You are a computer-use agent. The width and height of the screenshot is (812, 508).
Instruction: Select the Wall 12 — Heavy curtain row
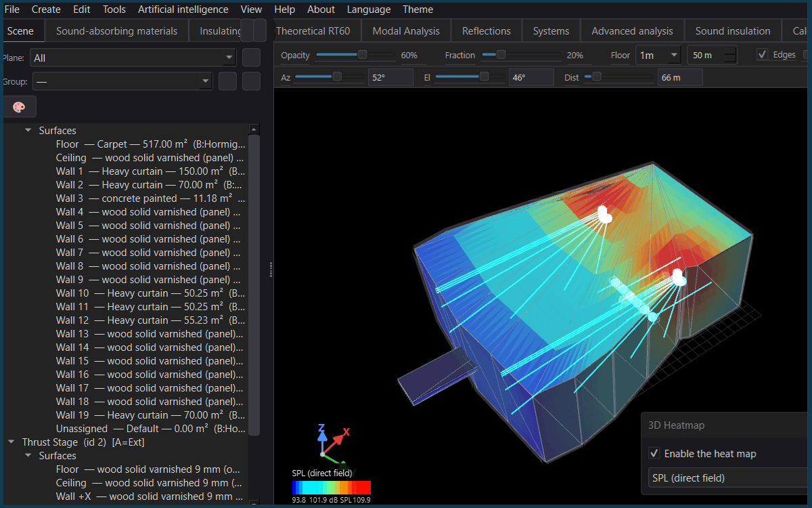tap(151, 320)
